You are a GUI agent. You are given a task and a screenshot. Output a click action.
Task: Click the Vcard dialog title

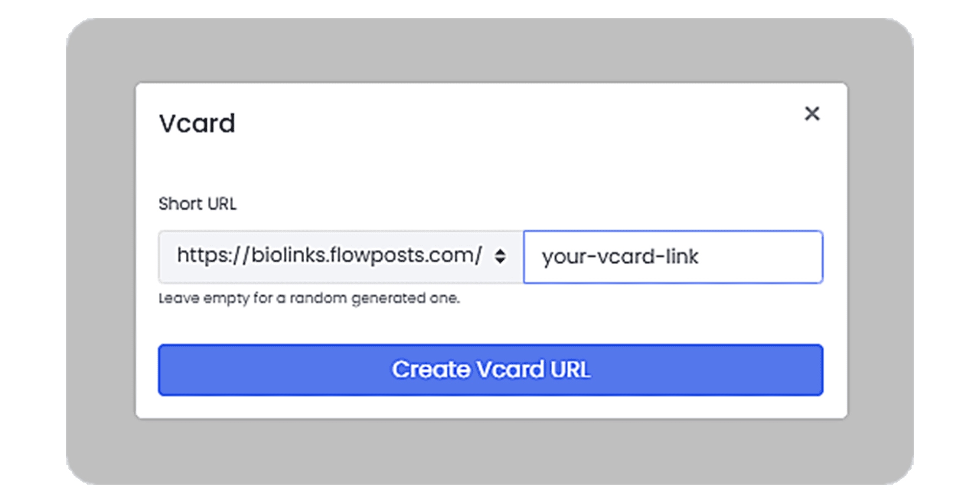coord(197,123)
